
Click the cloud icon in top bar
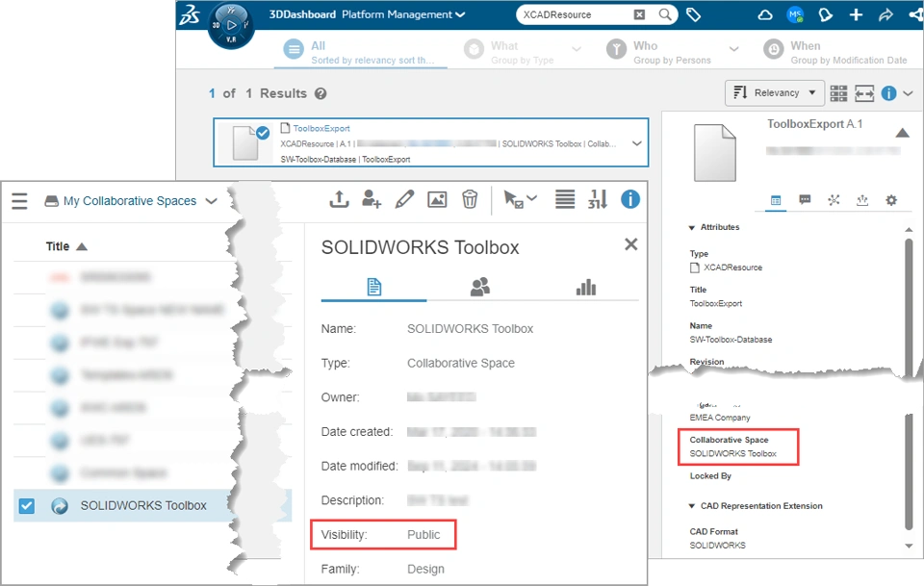point(765,15)
